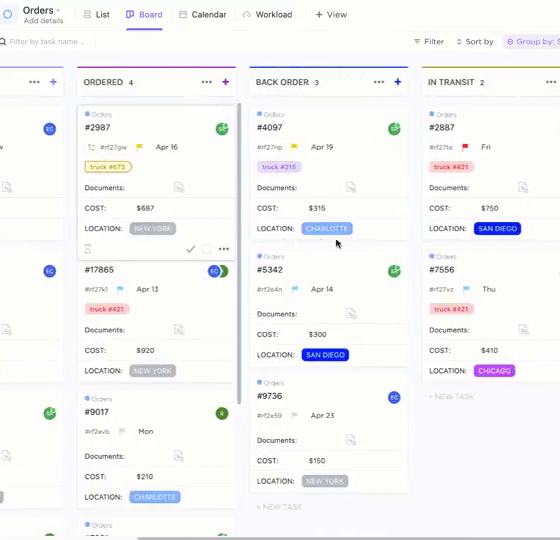This screenshot has width=560, height=540.
Task: Click the CHICAGO location label on order #7556
Action: (x=494, y=371)
